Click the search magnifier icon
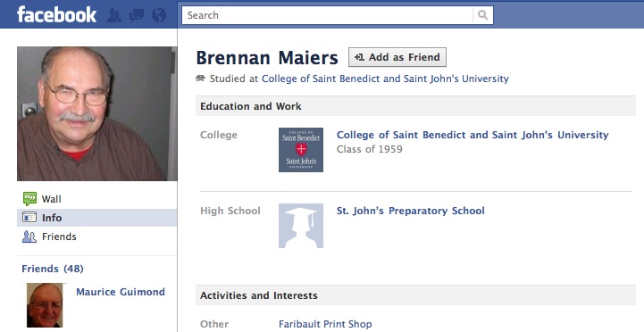The height and width of the screenshot is (332, 644). coord(482,15)
